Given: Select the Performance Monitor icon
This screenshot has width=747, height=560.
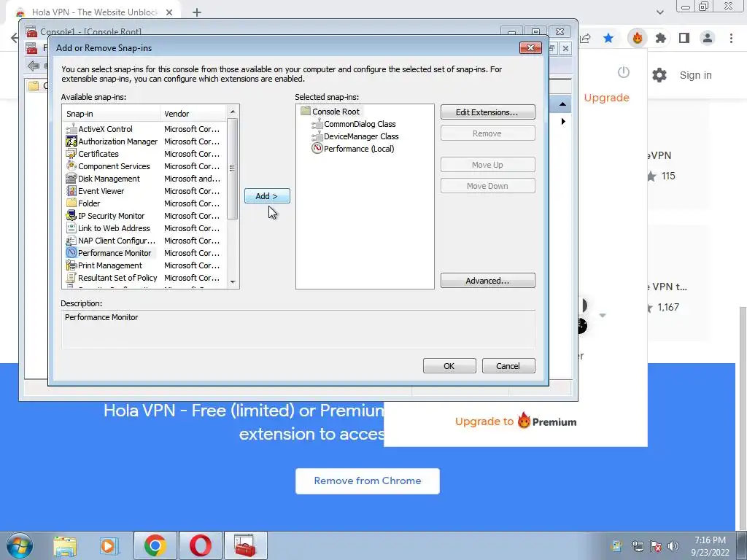Looking at the screenshot, I should 71,253.
